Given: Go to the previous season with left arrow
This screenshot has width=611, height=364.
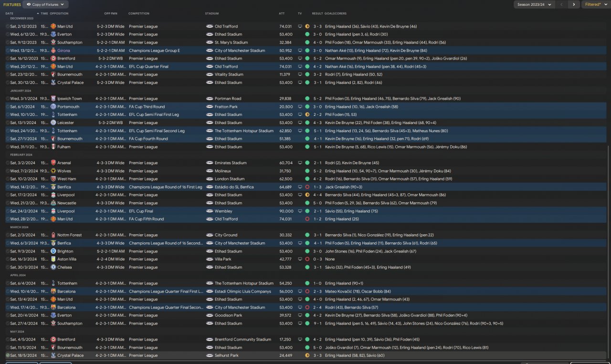Looking at the screenshot, I should pyautogui.click(x=561, y=4).
